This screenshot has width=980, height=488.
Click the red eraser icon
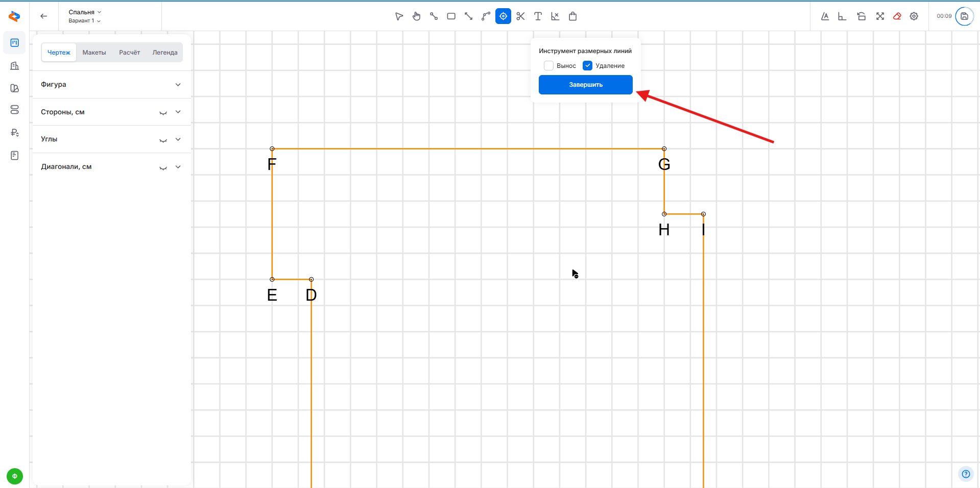coord(897,16)
